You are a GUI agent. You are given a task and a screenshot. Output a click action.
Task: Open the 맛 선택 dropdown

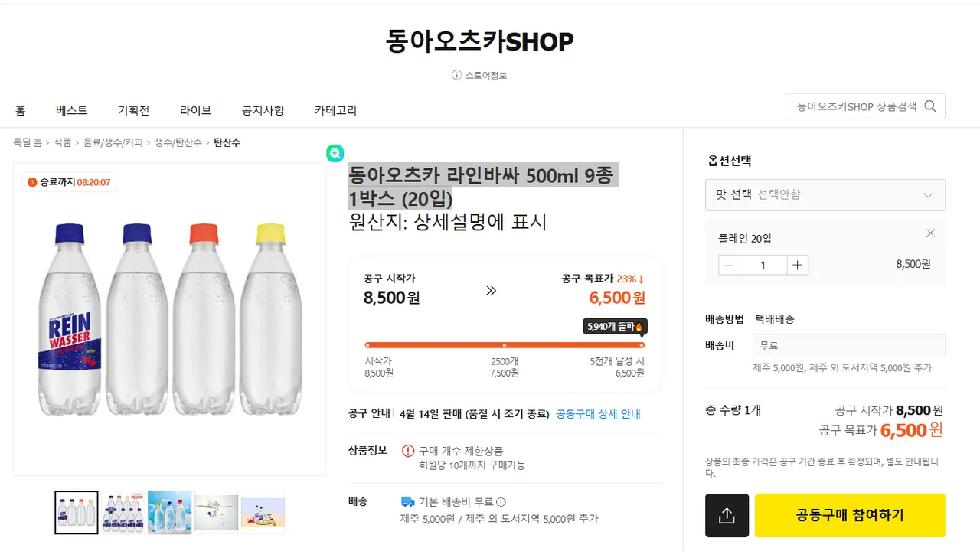825,195
